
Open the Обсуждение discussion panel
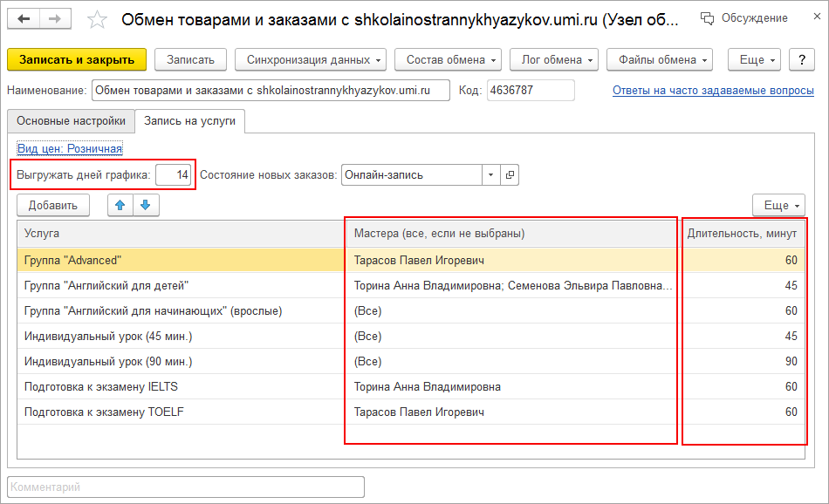point(743,18)
